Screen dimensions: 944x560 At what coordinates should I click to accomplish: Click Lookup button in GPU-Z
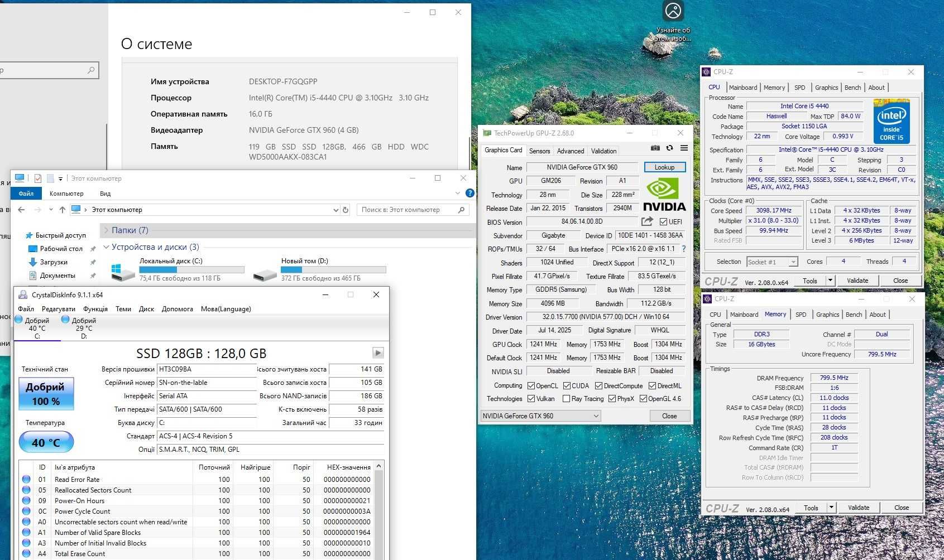coord(664,167)
